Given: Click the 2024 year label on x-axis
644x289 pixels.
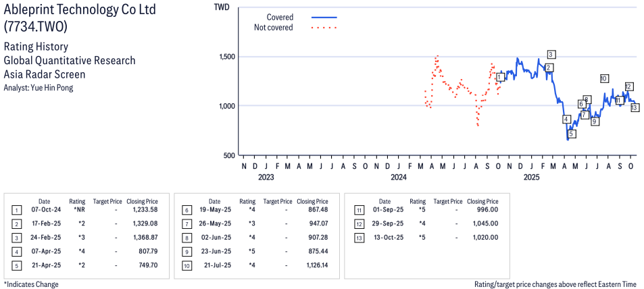Looking at the screenshot, I should pos(398,178).
